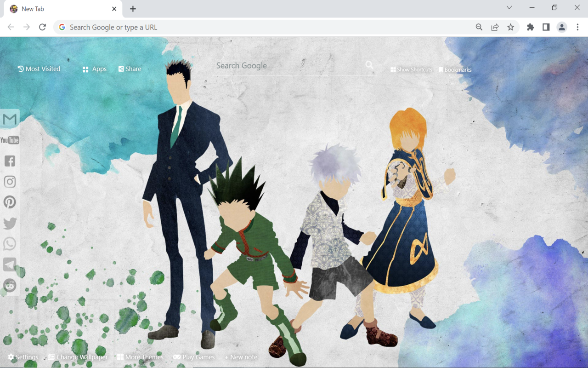This screenshot has width=588, height=368.
Task: Open Gmail from the sidebar
Action: 10,120
